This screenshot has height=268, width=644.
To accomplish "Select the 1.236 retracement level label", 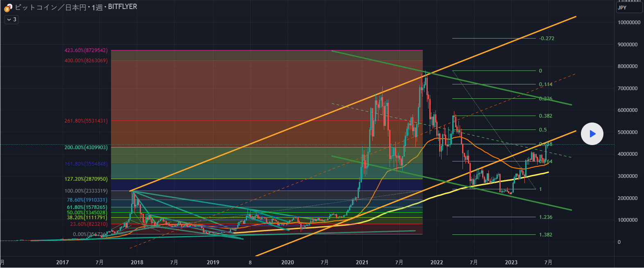I will (x=545, y=217).
